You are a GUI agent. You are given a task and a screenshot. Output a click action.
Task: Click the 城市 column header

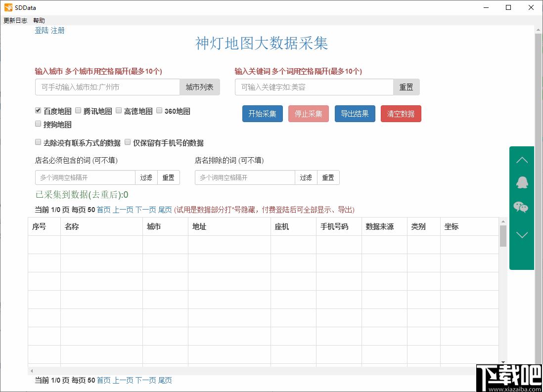166,226
